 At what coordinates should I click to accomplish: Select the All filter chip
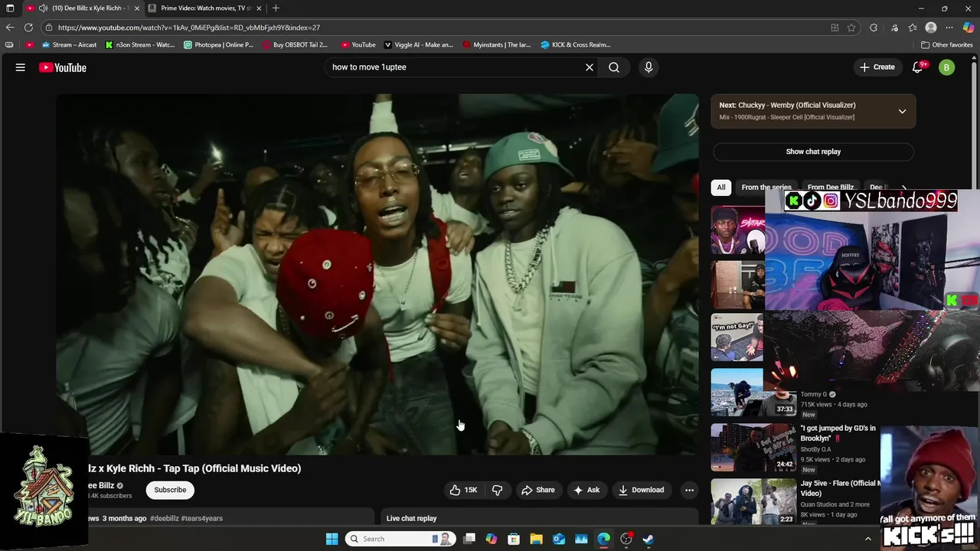(720, 187)
